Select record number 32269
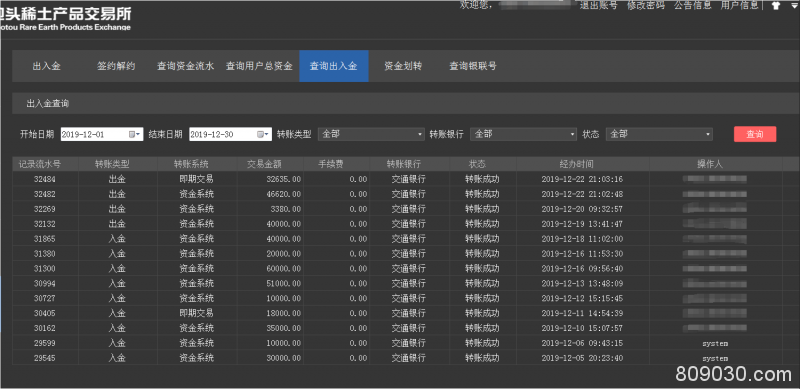Viewport: 800px width, 389px height. click(x=45, y=209)
